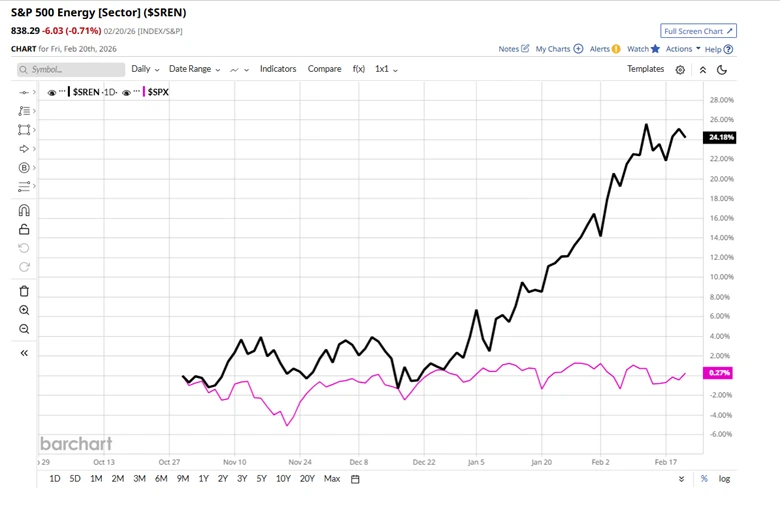The image size is (780, 511).
Task: Collapse the toolbar with double chevron
Action: pyautogui.click(x=702, y=70)
